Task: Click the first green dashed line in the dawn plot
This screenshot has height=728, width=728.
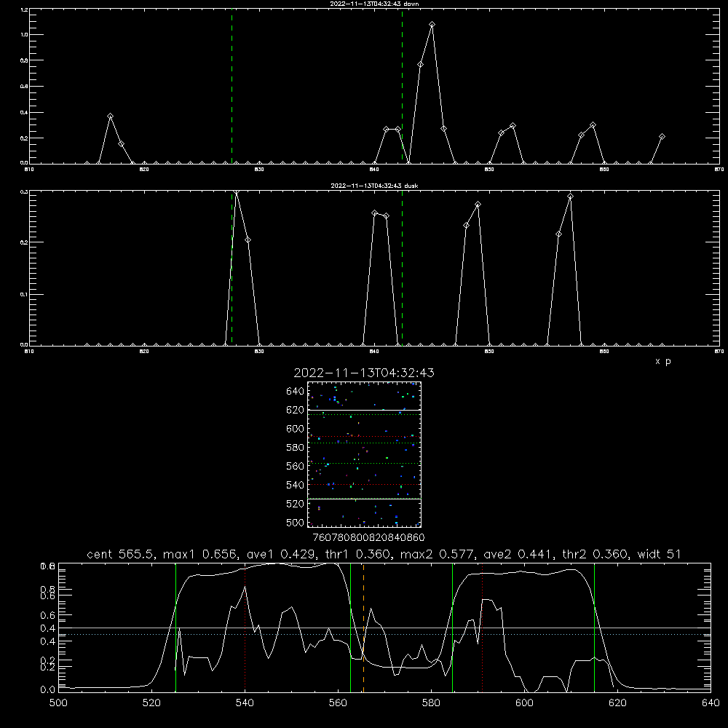Action: tap(232, 86)
